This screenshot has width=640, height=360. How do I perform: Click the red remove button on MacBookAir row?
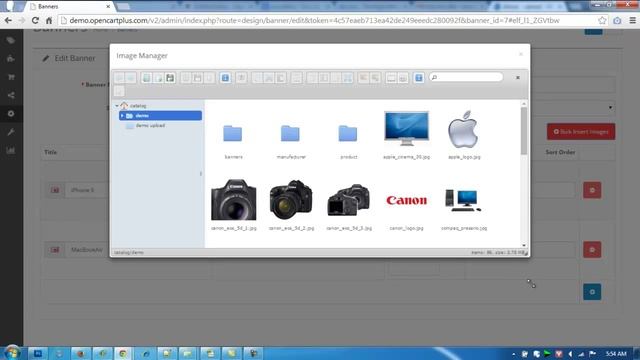[592, 250]
